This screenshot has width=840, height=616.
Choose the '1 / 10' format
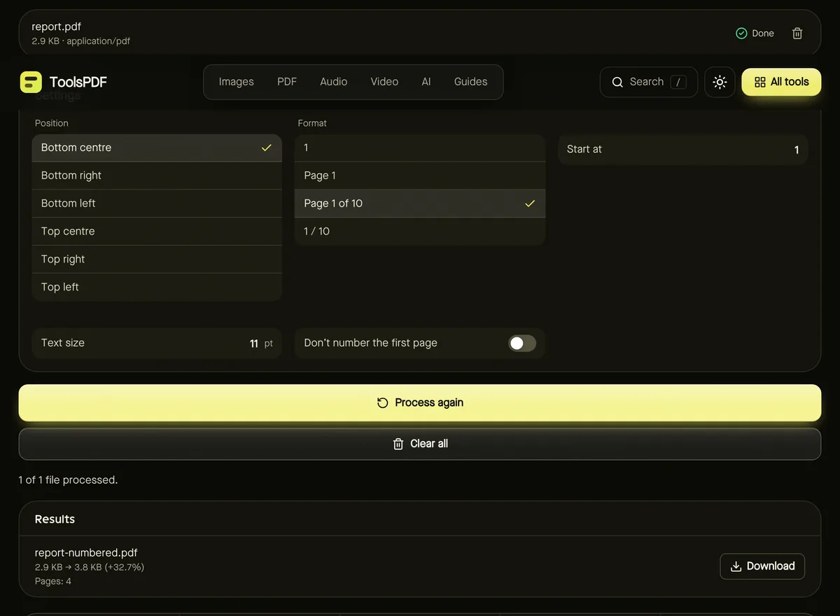click(x=420, y=232)
